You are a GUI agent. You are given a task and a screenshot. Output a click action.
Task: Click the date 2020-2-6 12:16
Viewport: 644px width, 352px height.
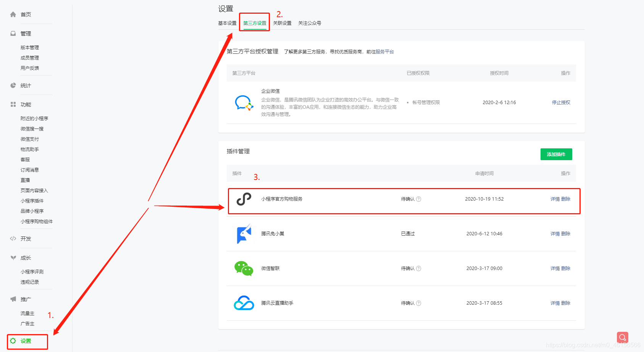(x=499, y=103)
